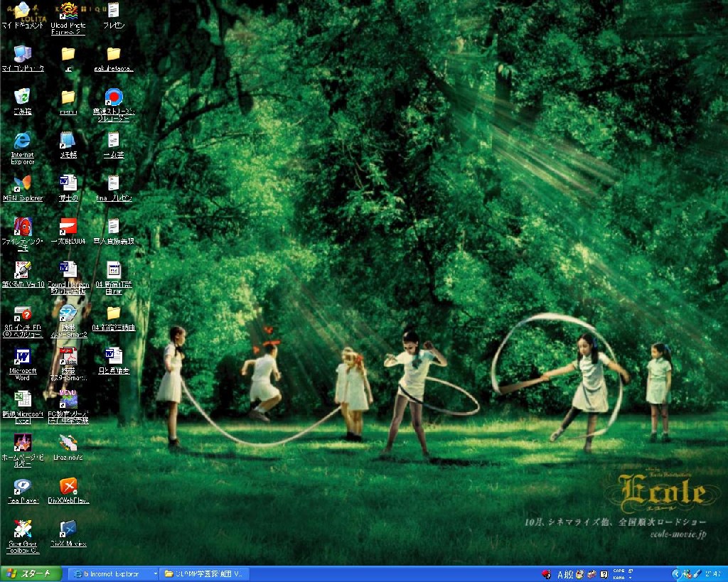The height and width of the screenshot is (582, 728).
Task: Launch DivX Web Player shortcut
Action: [x=68, y=490]
